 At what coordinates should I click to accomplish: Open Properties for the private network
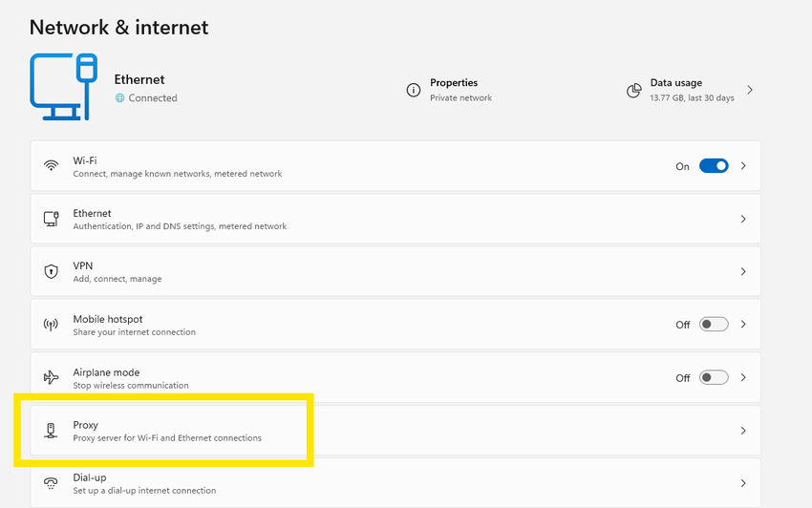tap(460, 90)
